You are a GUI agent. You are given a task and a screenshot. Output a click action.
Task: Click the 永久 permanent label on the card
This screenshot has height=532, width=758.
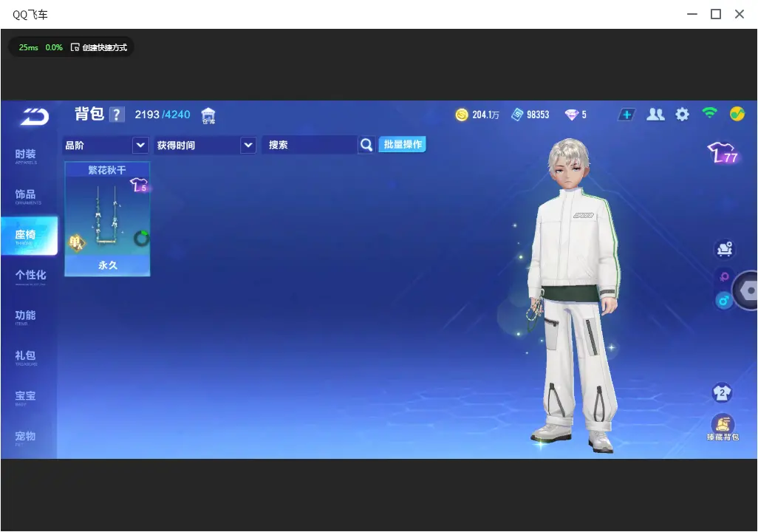pos(108,265)
